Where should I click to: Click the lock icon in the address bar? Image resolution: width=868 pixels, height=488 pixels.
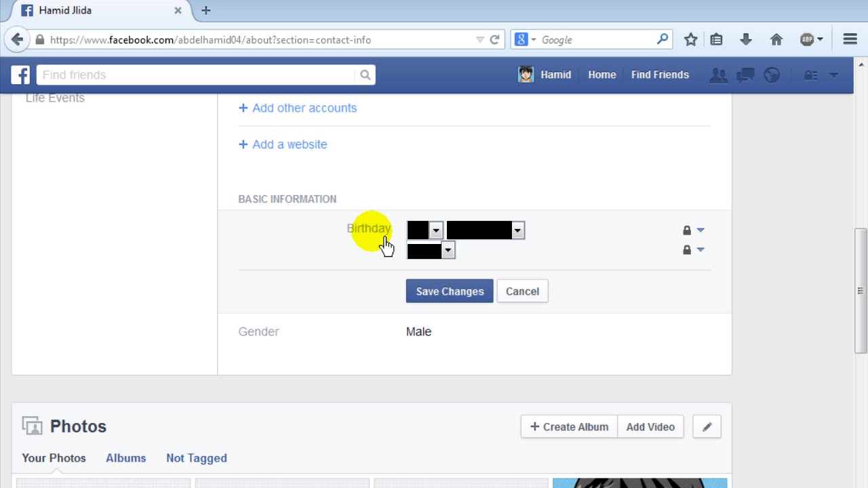coord(40,40)
